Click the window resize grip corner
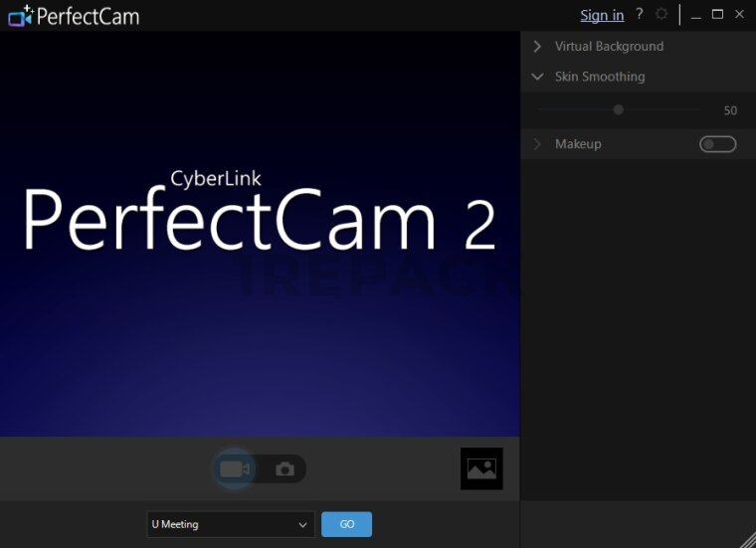 click(x=747, y=539)
